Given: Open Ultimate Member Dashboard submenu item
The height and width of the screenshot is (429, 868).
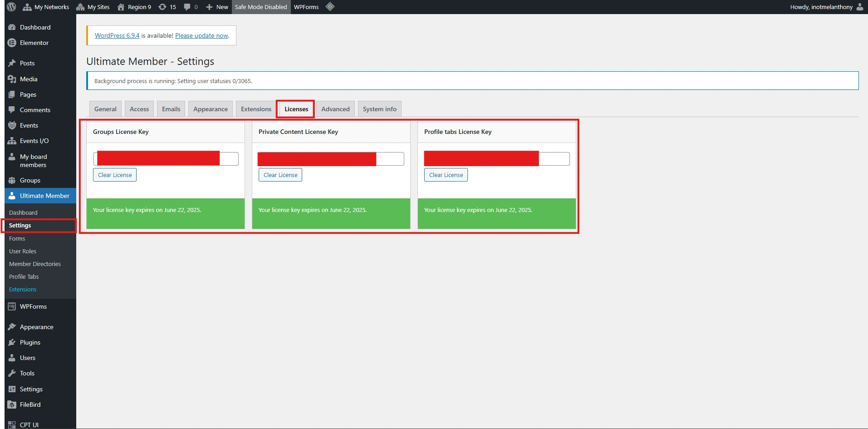Looking at the screenshot, I should point(23,212).
